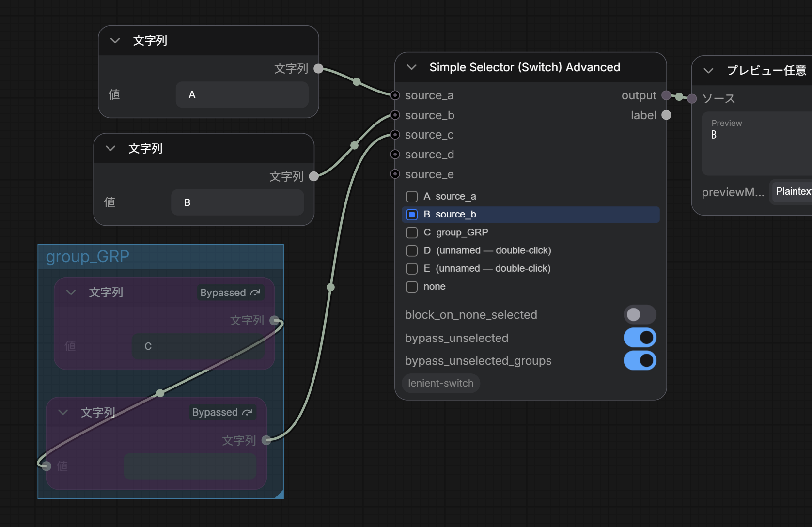
Task: Click the source_d input socket
Action: tap(395, 155)
